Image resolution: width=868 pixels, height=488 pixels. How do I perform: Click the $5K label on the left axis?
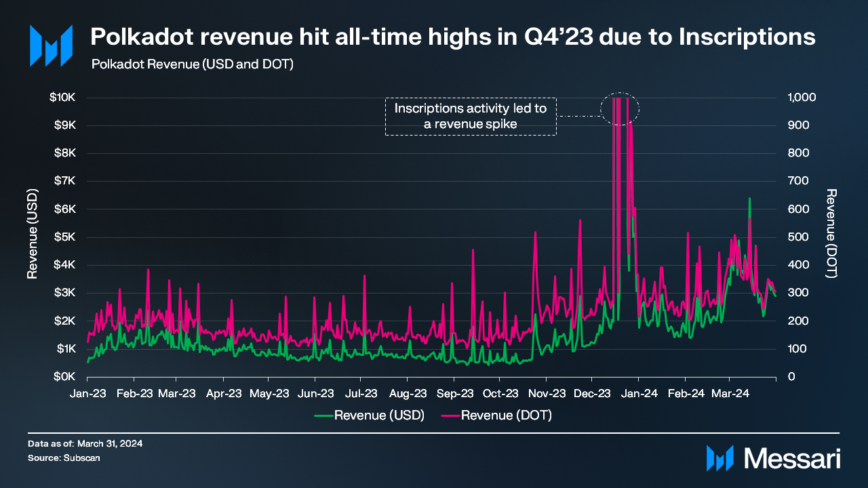pyautogui.click(x=64, y=237)
